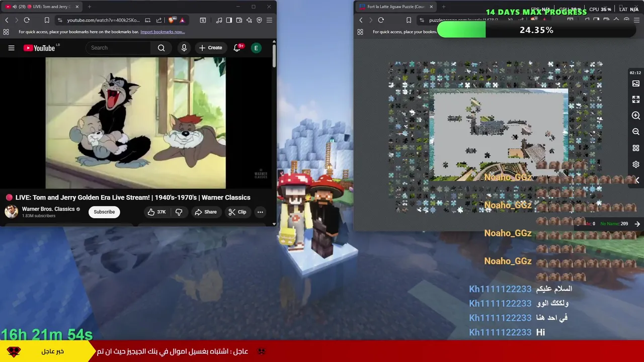
Task: Open Brave Rewards triangle icon in the YouTube window
Action: [182, 20]
